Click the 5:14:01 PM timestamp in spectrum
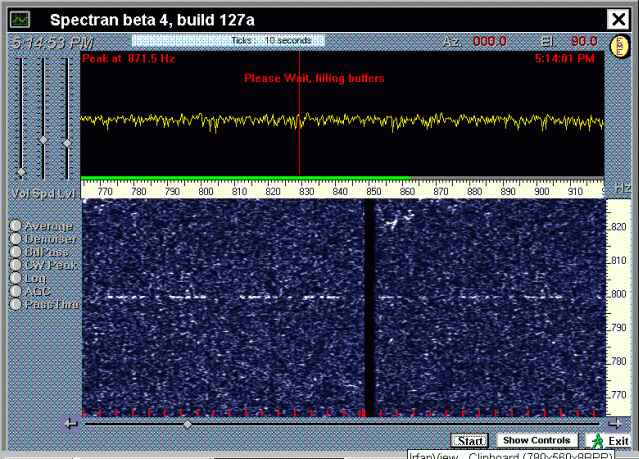The width and height of the screenshot is (639, 459). (564, 59)
